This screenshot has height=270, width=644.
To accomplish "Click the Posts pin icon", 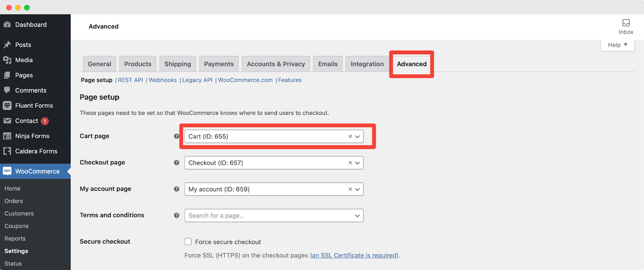I will (7, 45).
